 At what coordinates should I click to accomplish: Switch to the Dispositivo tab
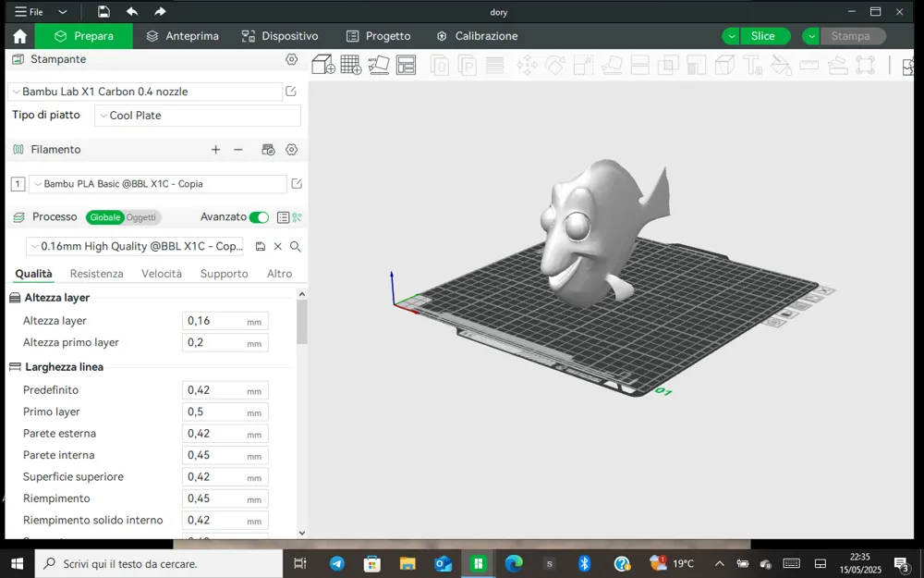point(280,37)
